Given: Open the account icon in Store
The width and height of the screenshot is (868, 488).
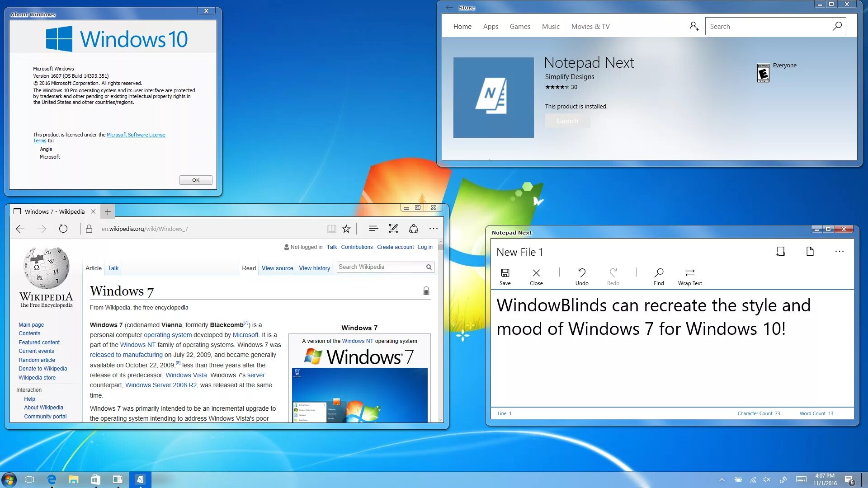Looking at the screenshot, I should point(694,26).
